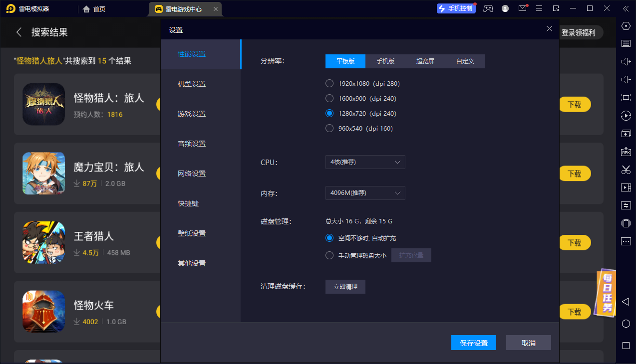Choose manual disk size management option

tap(329, 256)
